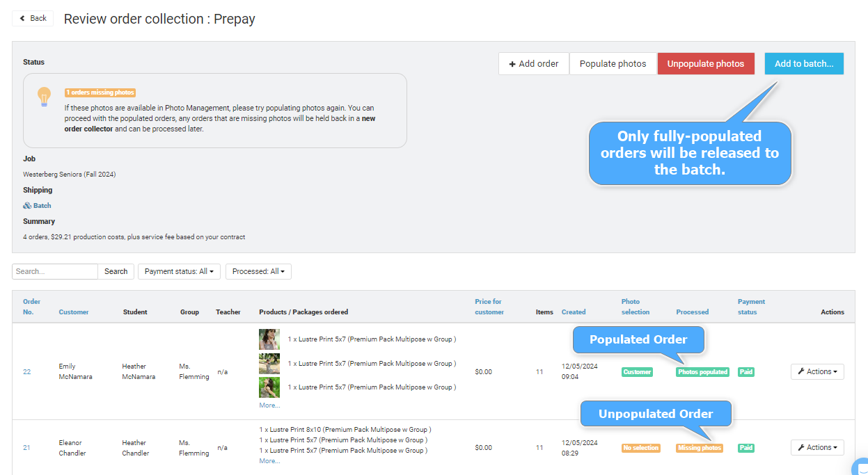This screenshot has height=475, width=868.
Task: Click the Add order button
Action: pyautogui.click(x=534, y=63)
